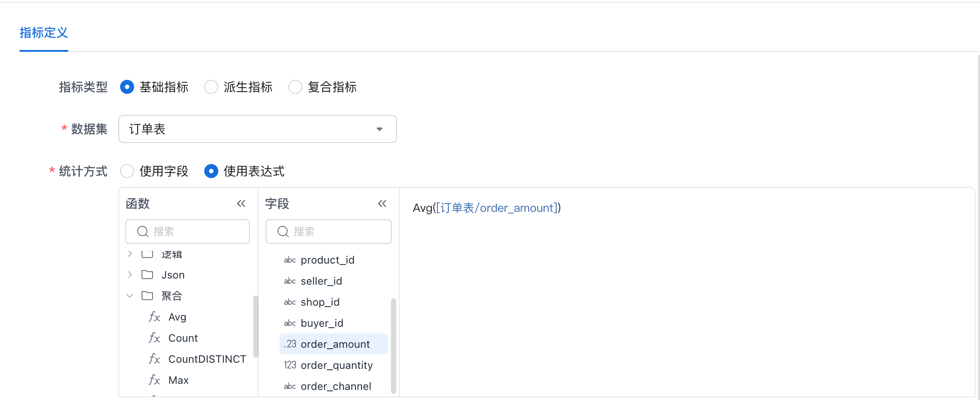This screenshot has height=400, width=980.
Task: Select the order_channel field in list
Action: coord(336,386)
